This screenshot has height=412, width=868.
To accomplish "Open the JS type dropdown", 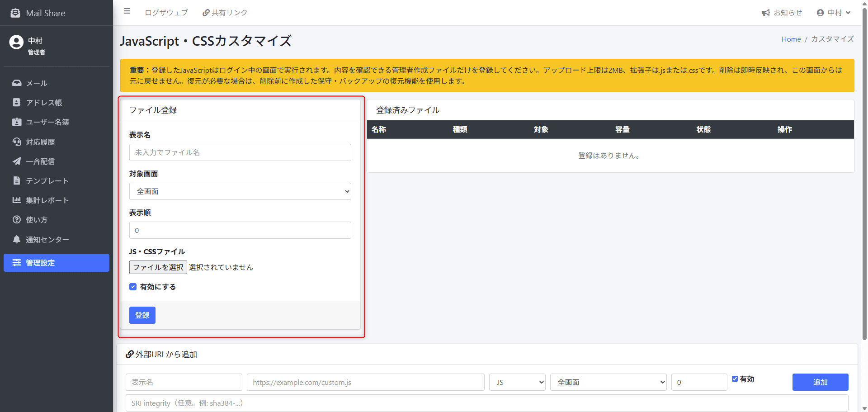I will 517,382.
